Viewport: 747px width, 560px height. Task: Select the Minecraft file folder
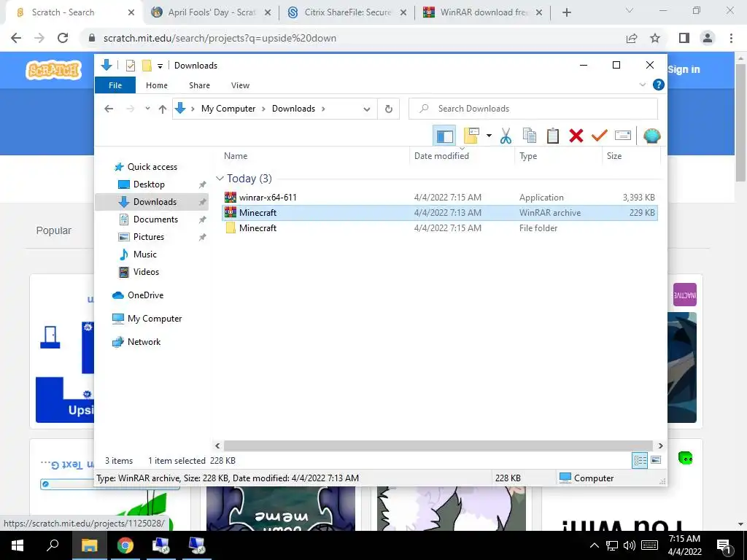click(x=440, y=227)
